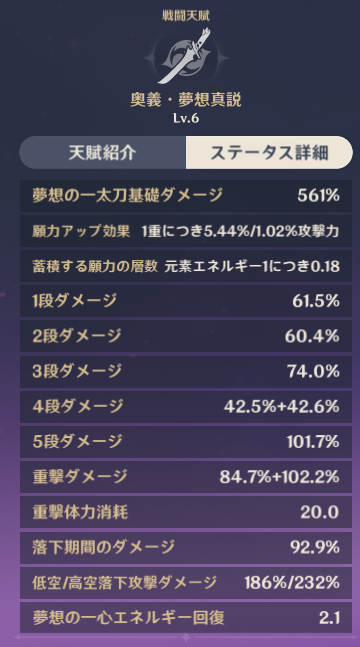
Task: Select the 落下期間のダメージ row
Action: click(186, 548)
